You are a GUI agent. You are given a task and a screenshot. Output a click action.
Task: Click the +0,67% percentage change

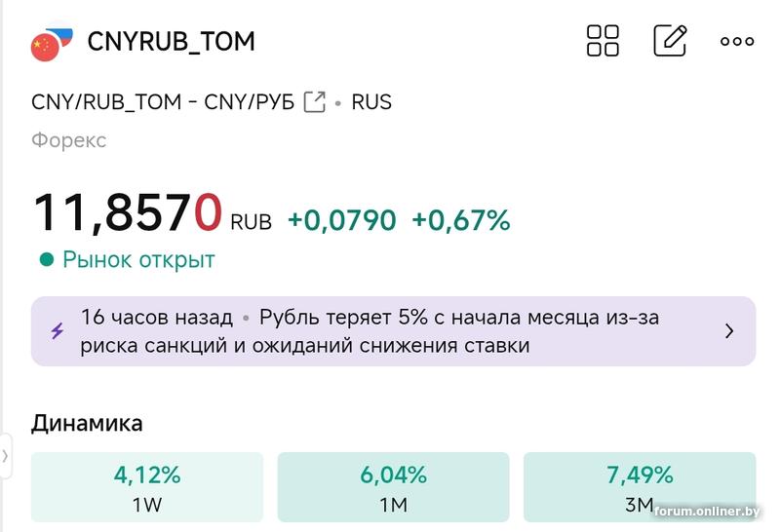click(x=460, y=220)
